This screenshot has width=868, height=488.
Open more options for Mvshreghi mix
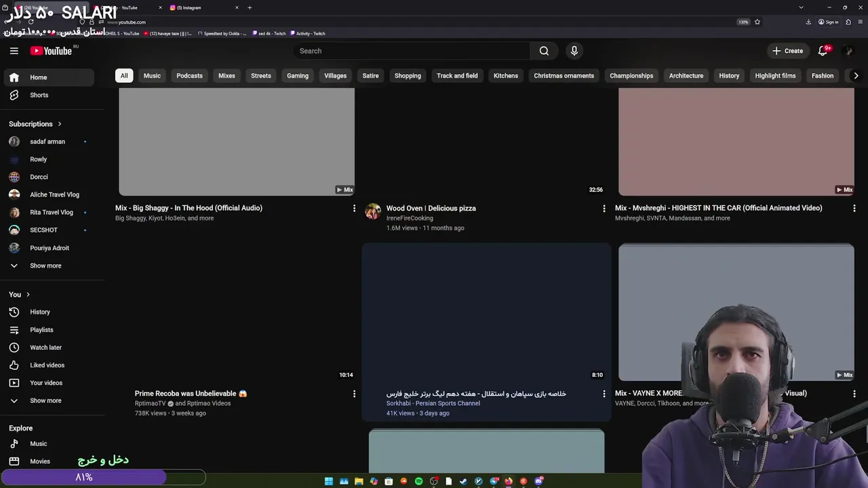pos(854,208)
